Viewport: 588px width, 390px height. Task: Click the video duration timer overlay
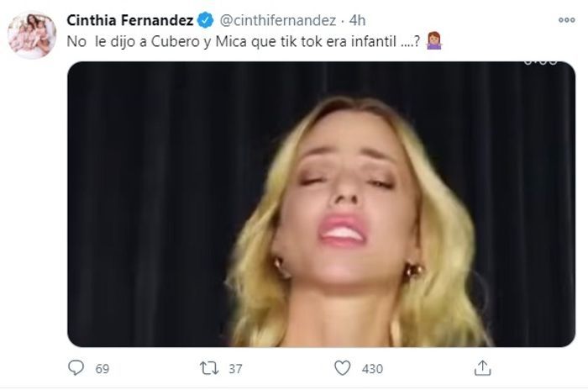coord(538,62)
